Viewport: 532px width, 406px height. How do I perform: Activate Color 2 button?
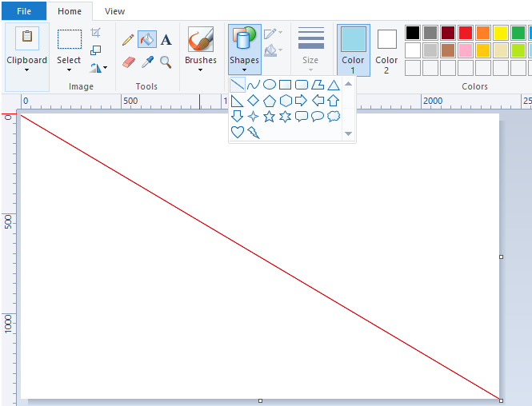point(386,50)
